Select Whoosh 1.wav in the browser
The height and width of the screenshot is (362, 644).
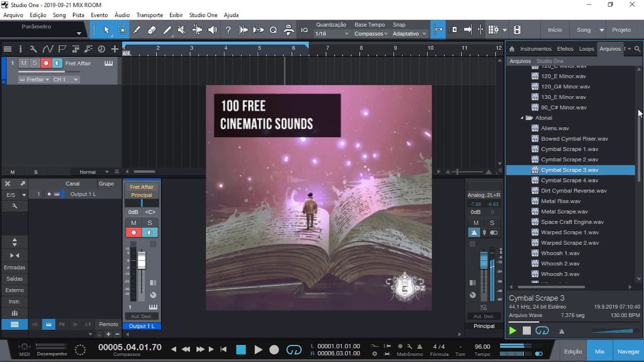click(560, 253)
